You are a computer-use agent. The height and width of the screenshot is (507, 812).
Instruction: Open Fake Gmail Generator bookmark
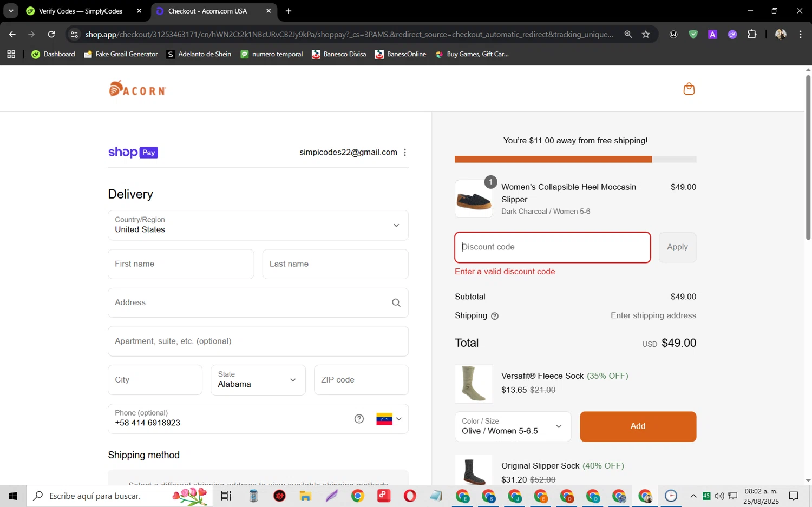[x=121, y=54]
